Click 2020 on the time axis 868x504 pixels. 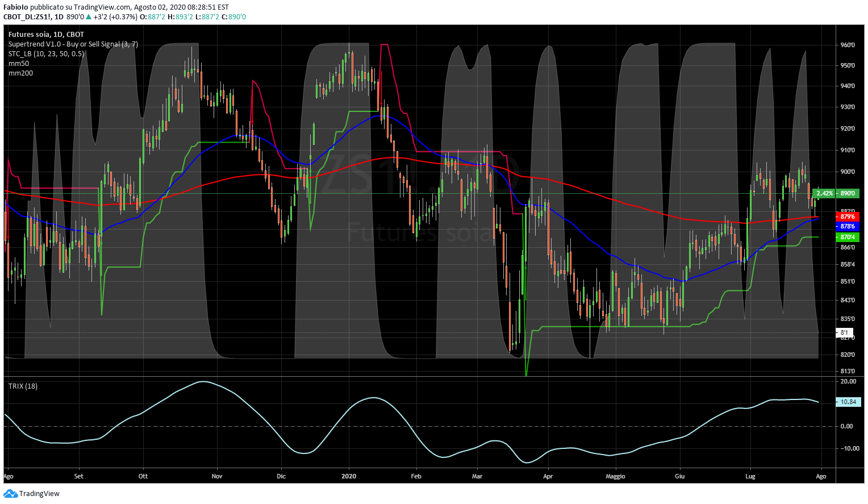[x=349, y=476]
